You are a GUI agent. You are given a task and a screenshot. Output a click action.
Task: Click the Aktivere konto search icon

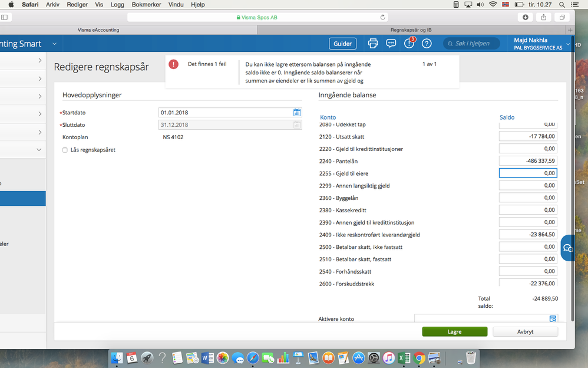tap(553, 318)
